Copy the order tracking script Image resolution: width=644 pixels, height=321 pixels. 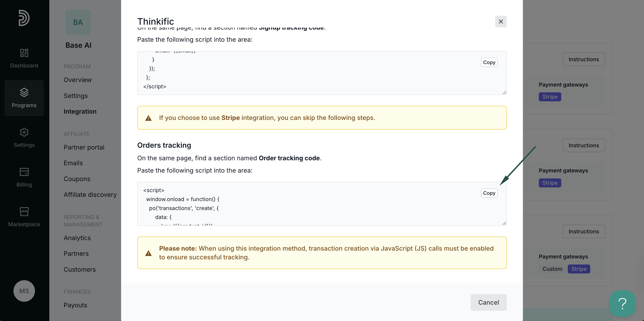tap(489, 193)
